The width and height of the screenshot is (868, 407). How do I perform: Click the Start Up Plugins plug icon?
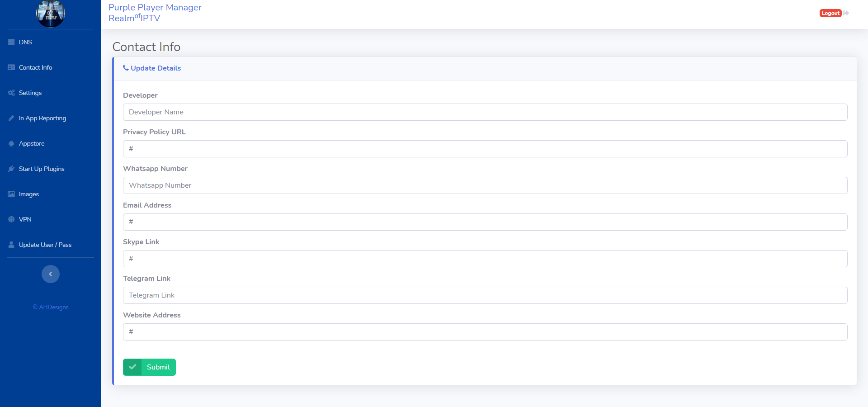coord(11,169)
